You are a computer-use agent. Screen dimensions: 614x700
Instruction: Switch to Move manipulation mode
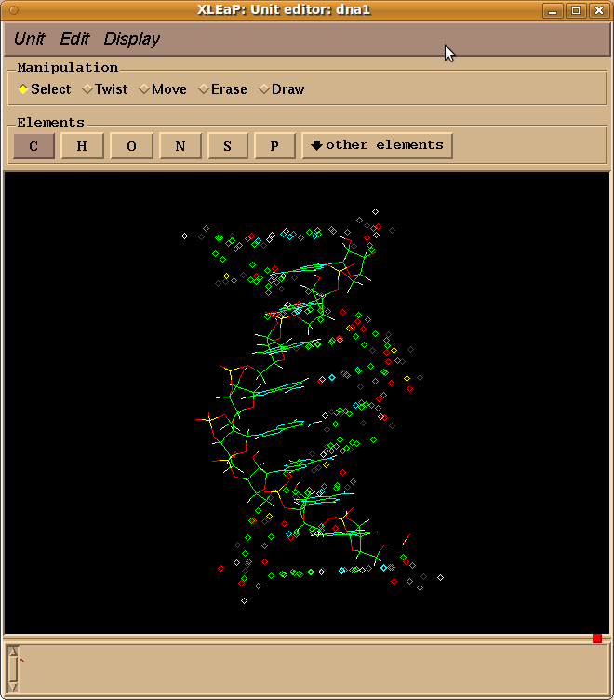162,89
